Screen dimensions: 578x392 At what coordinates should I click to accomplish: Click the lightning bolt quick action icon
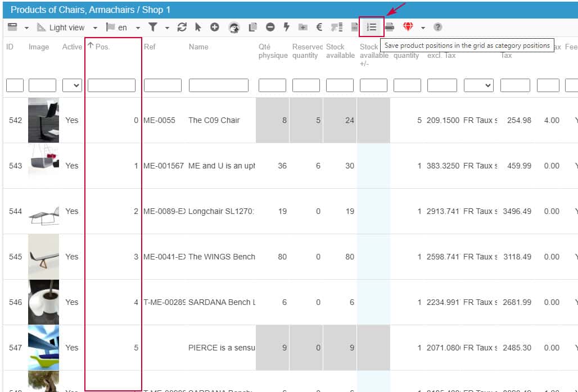point(286,27)
